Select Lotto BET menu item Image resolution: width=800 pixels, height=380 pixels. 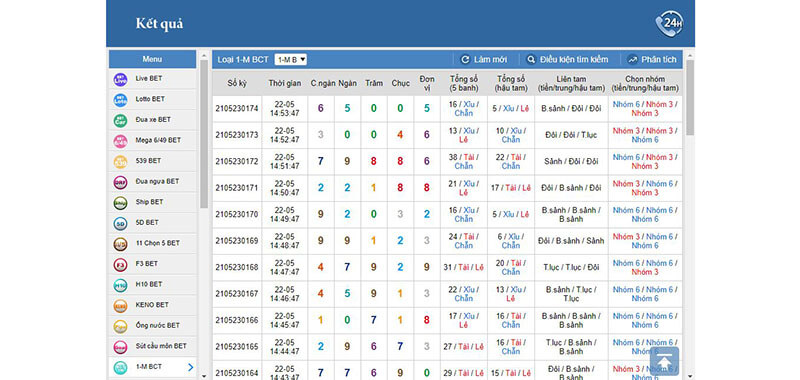[x=153, y=99]
